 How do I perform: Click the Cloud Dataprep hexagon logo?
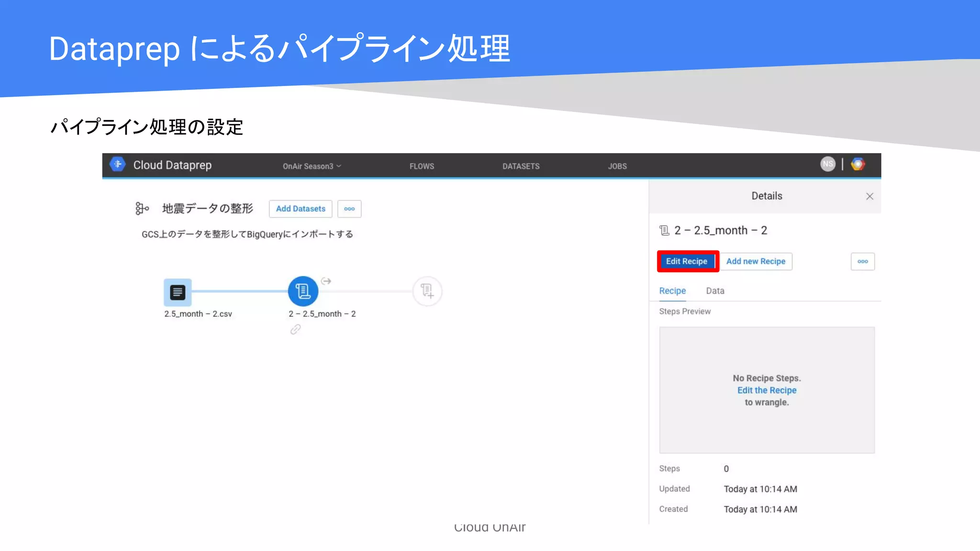click(117, 165)
